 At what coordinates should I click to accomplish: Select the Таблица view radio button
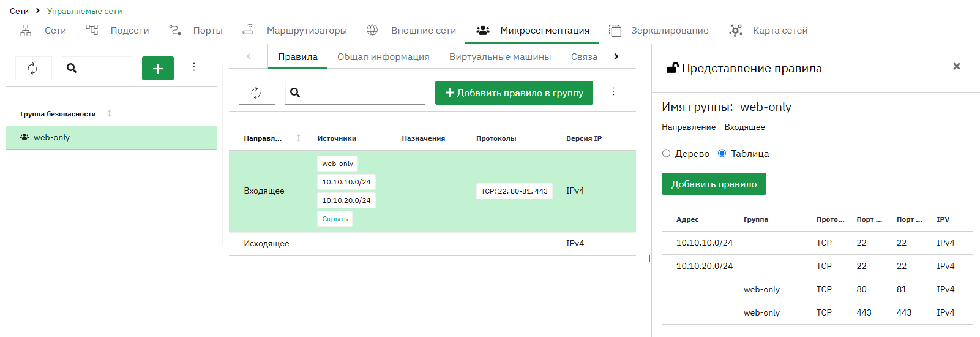click(x=722, y=153)
